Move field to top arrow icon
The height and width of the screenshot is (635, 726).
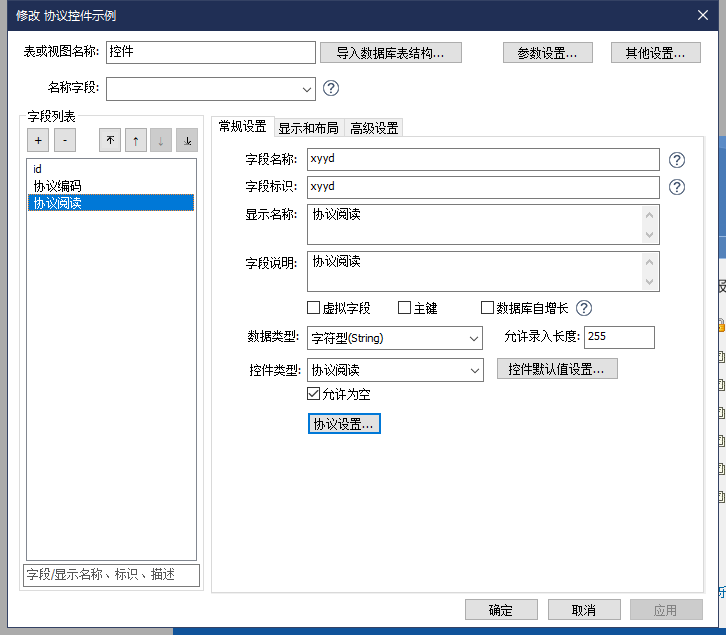click(110, 141)
